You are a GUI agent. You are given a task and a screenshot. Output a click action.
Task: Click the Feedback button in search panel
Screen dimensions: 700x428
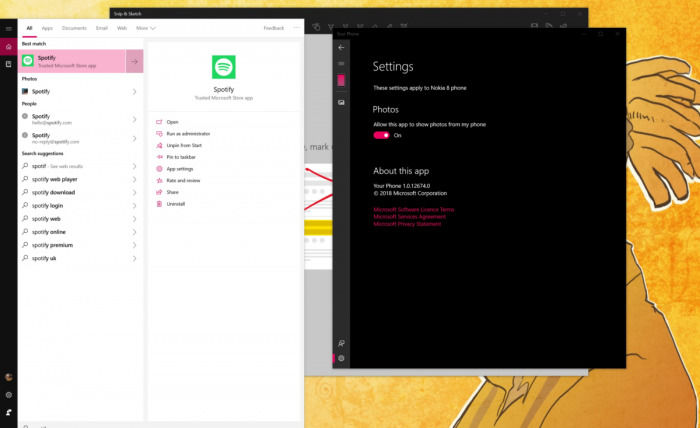click(x=273, y=29)
